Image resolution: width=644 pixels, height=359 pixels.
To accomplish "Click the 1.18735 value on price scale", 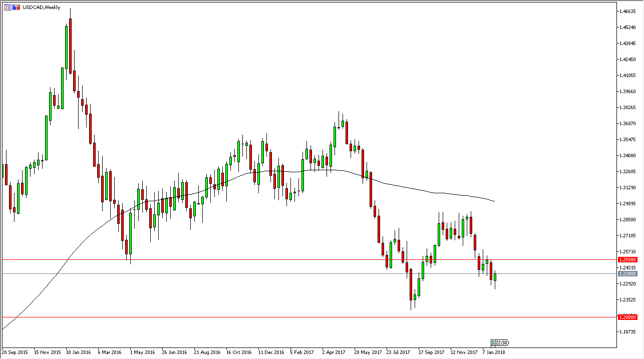I will tap(627, 331).
